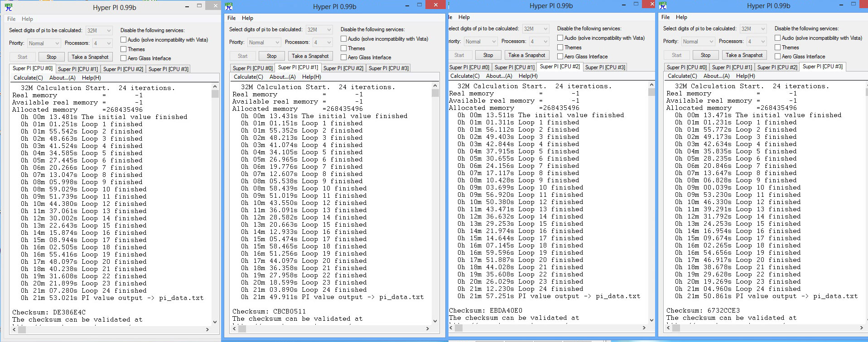The height and width of the screenshot is (342, 868).
Task: Expand pi digits dropdown in second window
Action: point(319,29)
